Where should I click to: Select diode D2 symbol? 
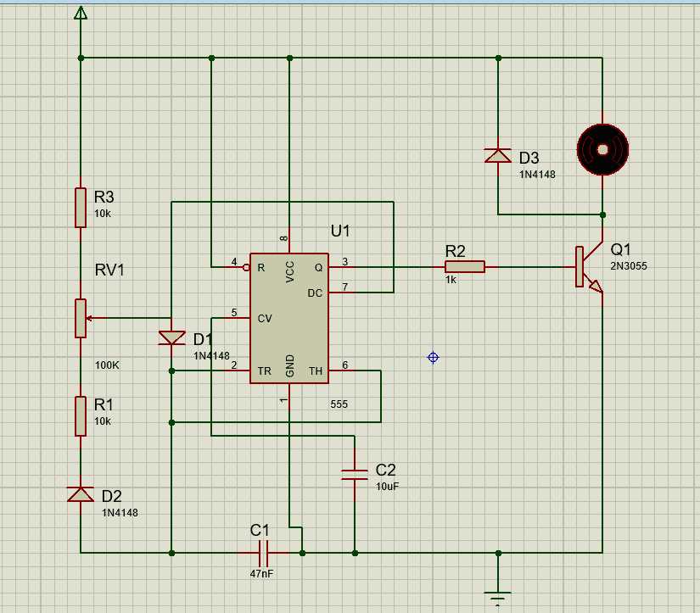[81, 494]
